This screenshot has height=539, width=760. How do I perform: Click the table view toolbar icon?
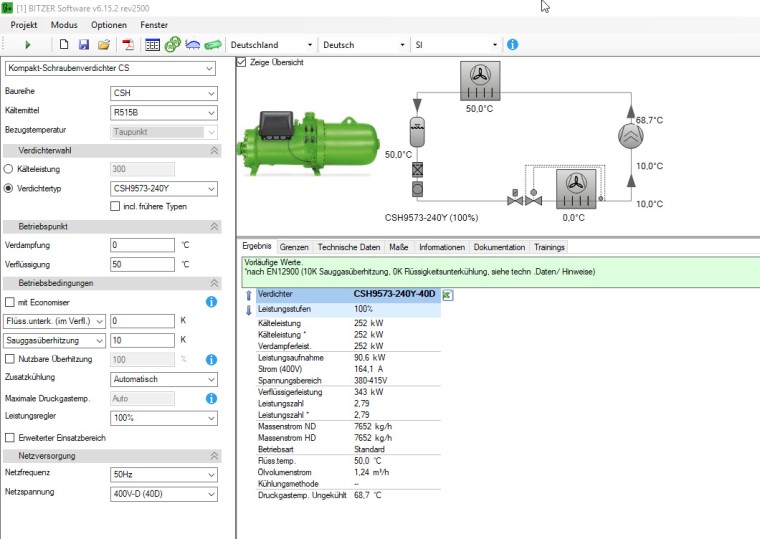click(x=152, y=45)
